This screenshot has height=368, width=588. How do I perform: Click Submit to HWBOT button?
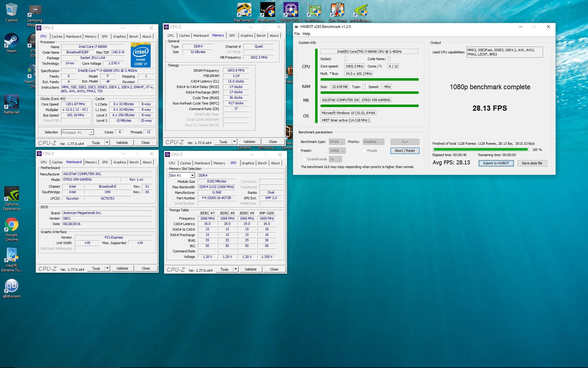tap(496, 163)
